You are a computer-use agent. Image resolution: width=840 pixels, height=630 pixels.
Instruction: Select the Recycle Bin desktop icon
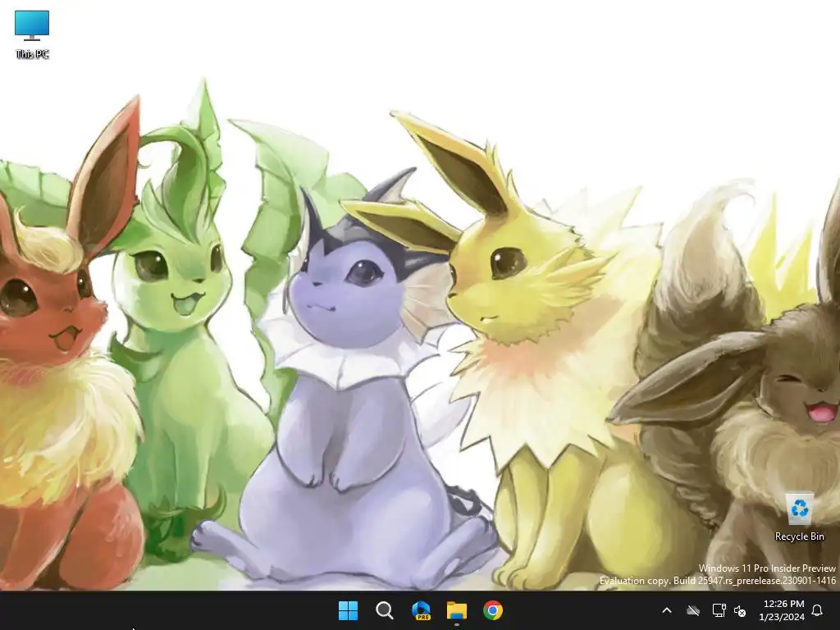(x=799, y=517)
